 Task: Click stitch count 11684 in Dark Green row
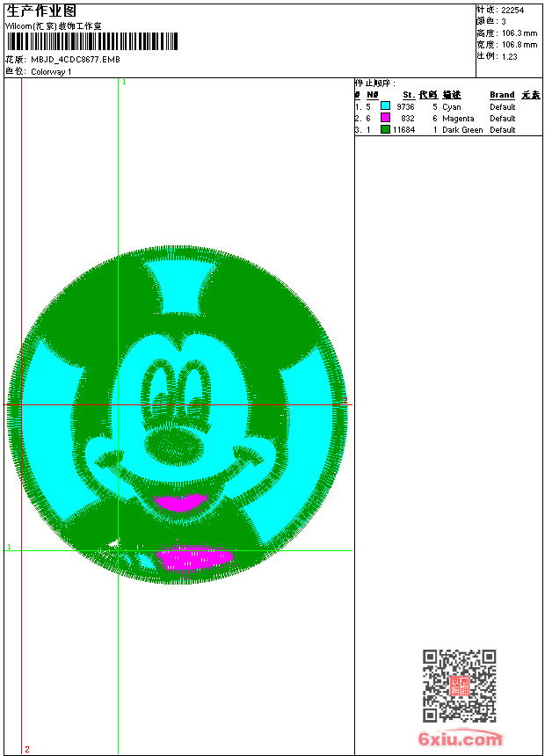click(403, 130)
